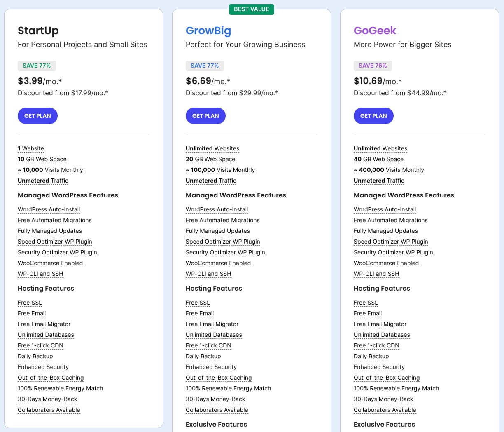Select '100% Renewable Energy Match' in StartUp
Screen dimensions: 504x432
tap(61, 388)
